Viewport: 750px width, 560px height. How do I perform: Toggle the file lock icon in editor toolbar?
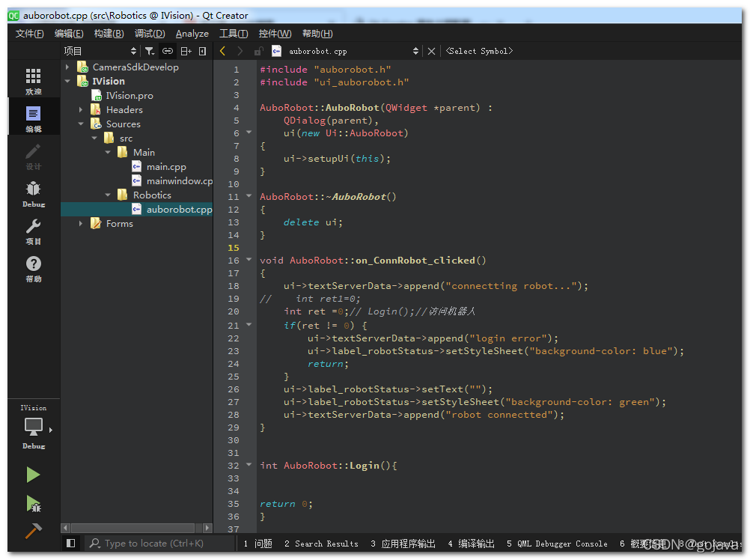259,51
